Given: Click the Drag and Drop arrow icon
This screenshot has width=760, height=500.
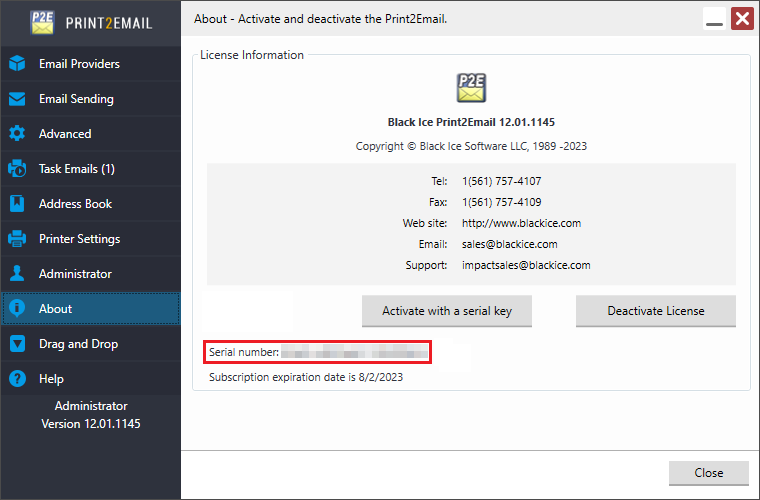Looking at the screenshot, I should 17,344.
